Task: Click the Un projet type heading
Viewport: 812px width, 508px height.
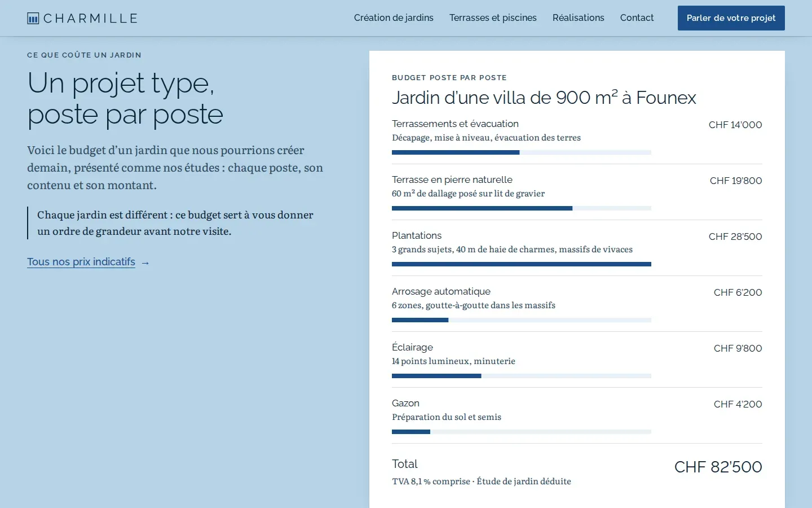Action: pos(125,99)
